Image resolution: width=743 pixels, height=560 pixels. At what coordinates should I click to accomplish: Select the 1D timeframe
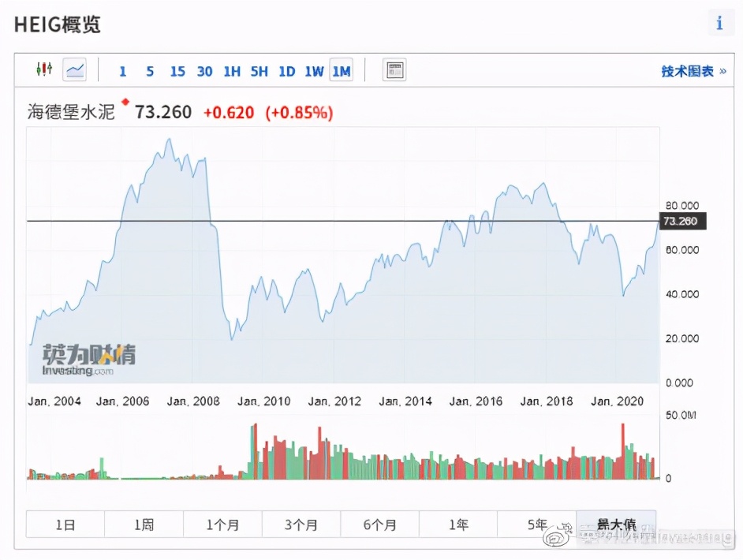coord(286,71)
